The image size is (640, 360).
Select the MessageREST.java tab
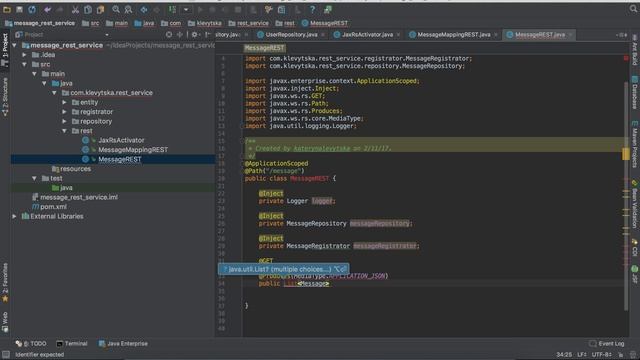coord(540,35)
